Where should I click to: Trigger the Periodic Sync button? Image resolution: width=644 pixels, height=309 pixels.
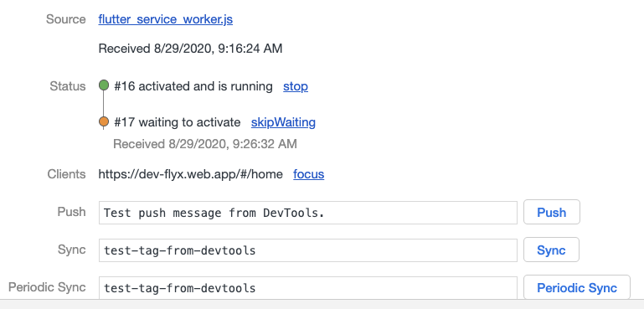click(x=577, y=287)
